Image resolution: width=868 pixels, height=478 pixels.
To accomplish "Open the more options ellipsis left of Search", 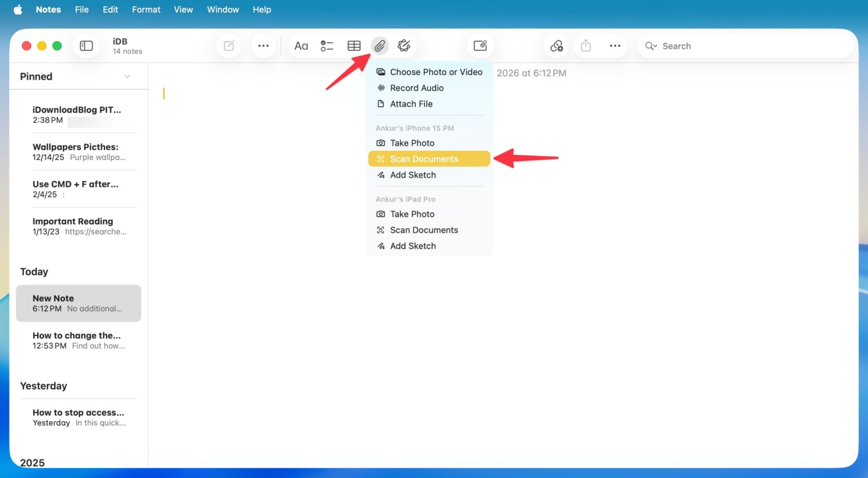I will (615, 46).
